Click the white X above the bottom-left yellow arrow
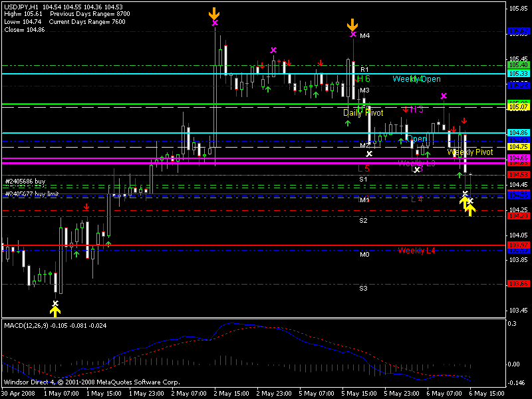This screenshot has height=399, width=532. pos(55,303)
